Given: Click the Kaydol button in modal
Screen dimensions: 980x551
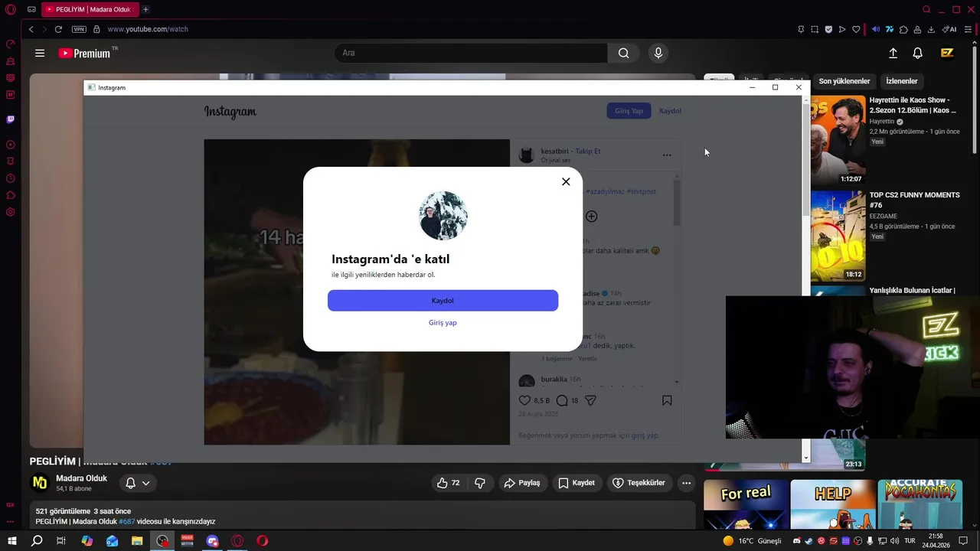Looking at the screenshot, I should tap(443, 301).
